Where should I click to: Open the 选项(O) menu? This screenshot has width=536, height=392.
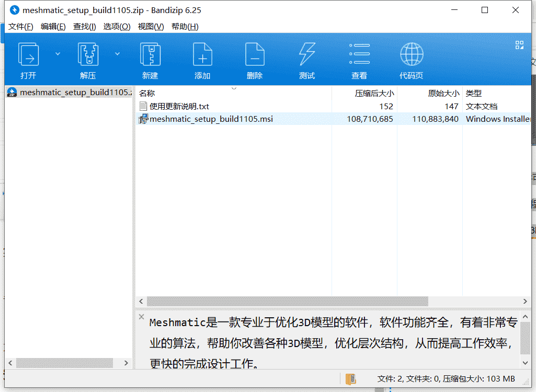117,26
